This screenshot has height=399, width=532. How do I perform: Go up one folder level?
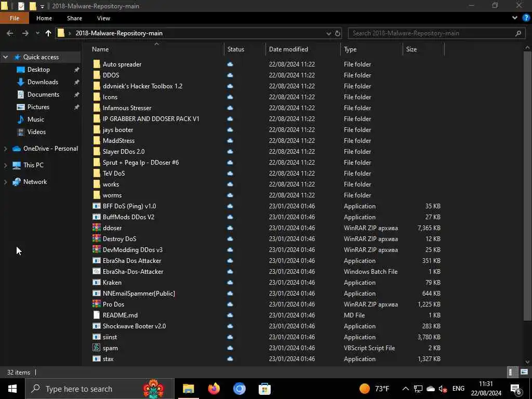[48, 33]
